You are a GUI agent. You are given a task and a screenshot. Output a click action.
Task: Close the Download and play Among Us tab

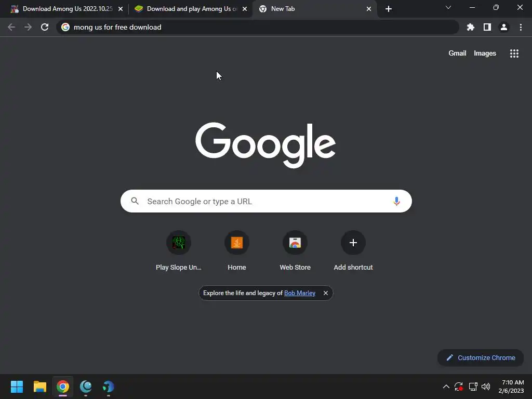click(x=245, y=9)
